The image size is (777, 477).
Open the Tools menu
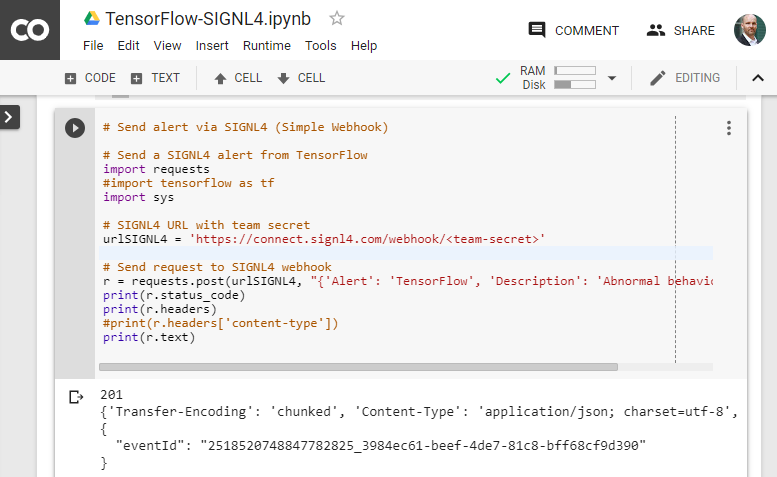tap(321, 46)
